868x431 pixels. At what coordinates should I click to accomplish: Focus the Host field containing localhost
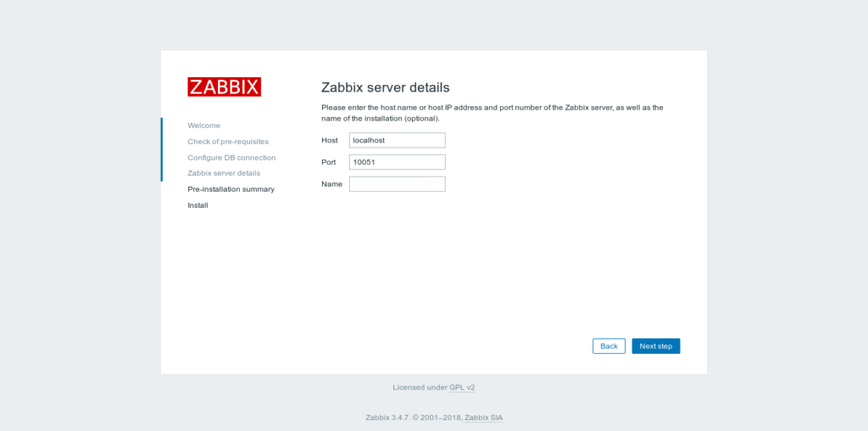point(397,140)
